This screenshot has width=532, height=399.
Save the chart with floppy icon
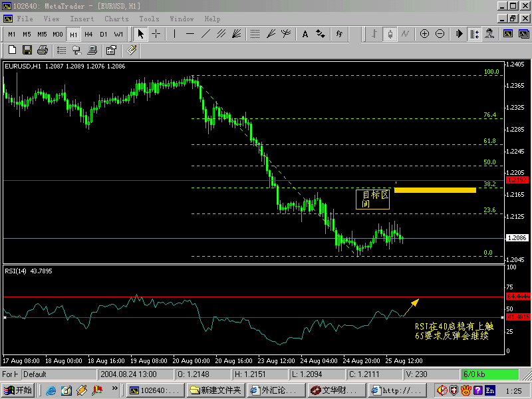tap(27, 51)
